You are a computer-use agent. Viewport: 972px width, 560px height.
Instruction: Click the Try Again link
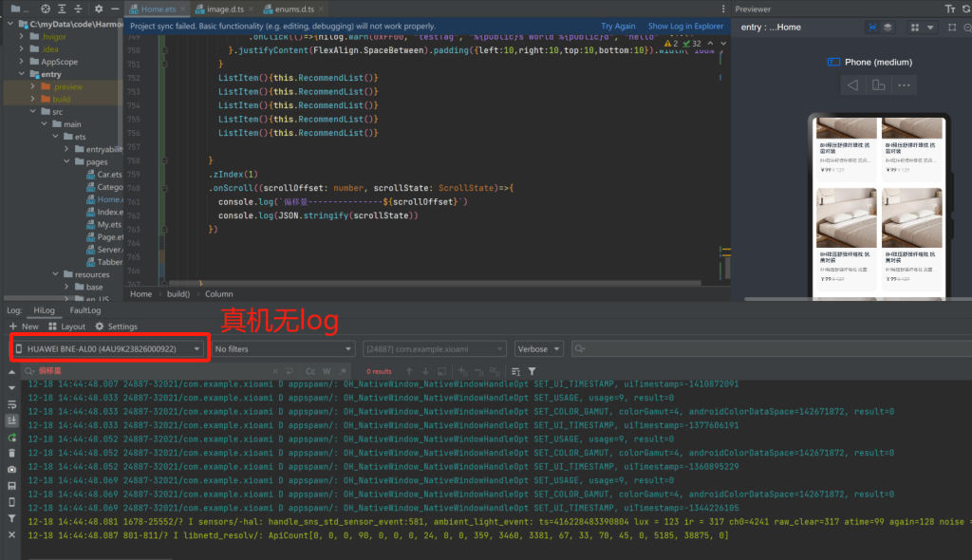(618, 27)
